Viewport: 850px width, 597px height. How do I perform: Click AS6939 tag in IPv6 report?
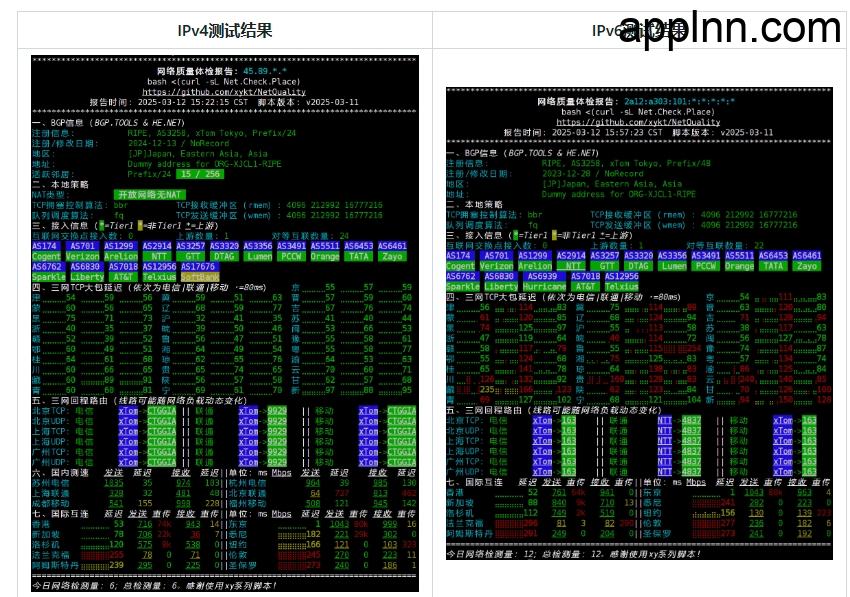pyautogui.click(x=542, y=277)
